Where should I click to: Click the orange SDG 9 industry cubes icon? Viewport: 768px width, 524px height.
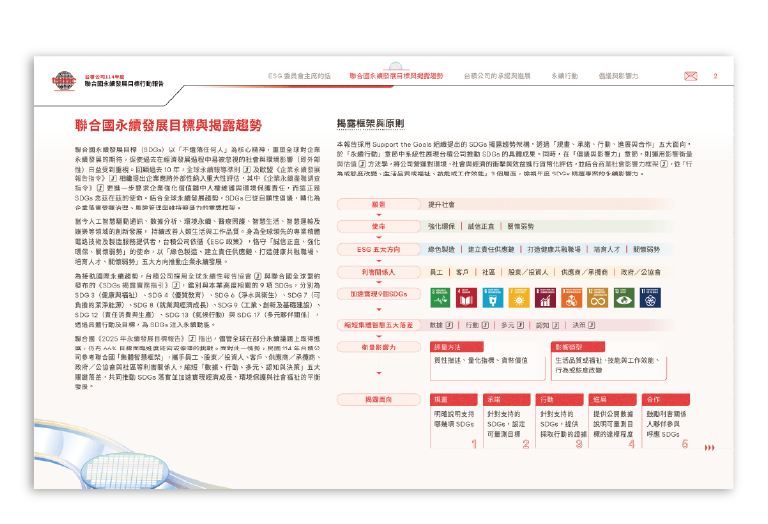coord(572,298)
